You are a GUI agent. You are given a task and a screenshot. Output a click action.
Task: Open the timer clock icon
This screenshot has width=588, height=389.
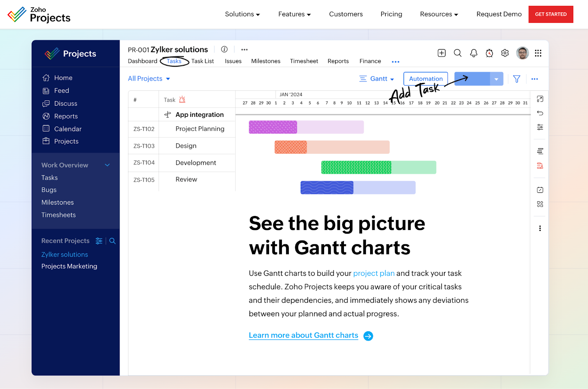489,53
